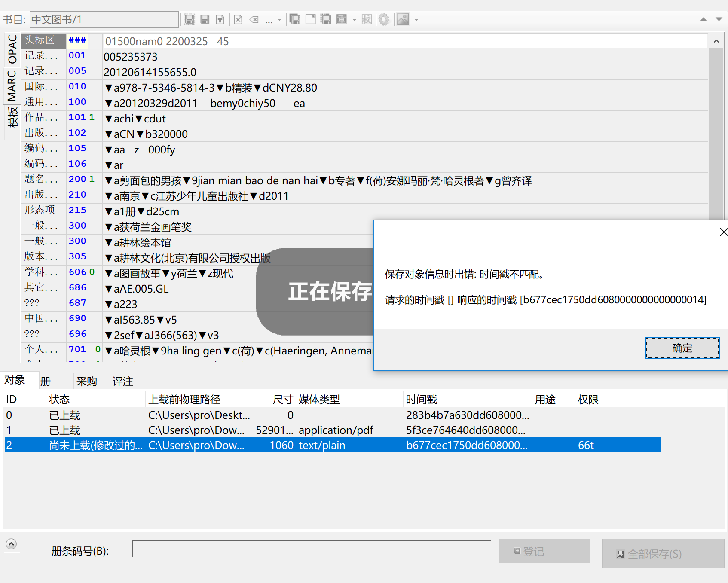Open settings via the gear icon
Viewport: 728px width, 583px height.
click(x=384, y=19)
